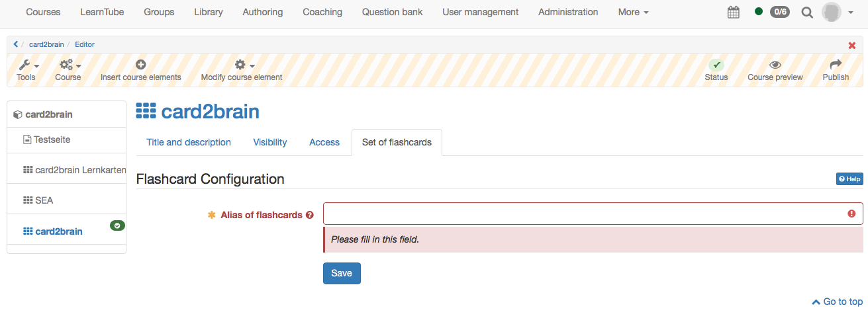The width and height of the screenshot is (868, 320).
Task: Click the Save button
Action: pyautogui.click(x=342, y=273)
